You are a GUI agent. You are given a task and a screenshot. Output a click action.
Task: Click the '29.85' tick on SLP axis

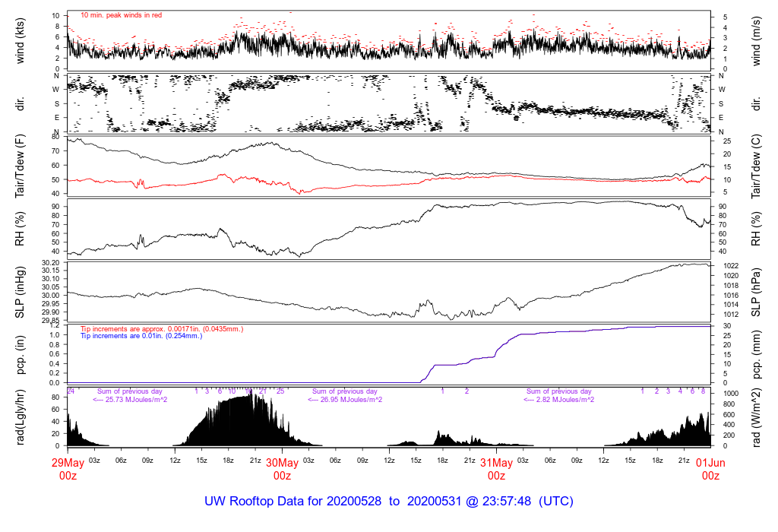click(x=51, y=320)
